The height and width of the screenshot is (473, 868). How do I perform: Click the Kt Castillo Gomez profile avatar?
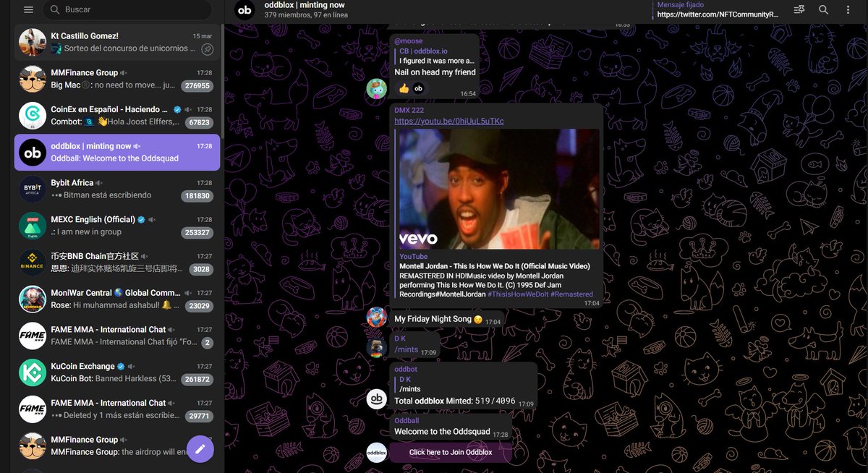(x=33, y=43)
